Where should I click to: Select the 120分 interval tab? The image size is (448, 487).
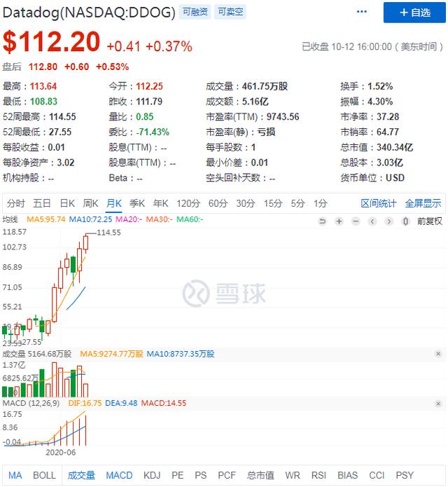coord(188,203)
